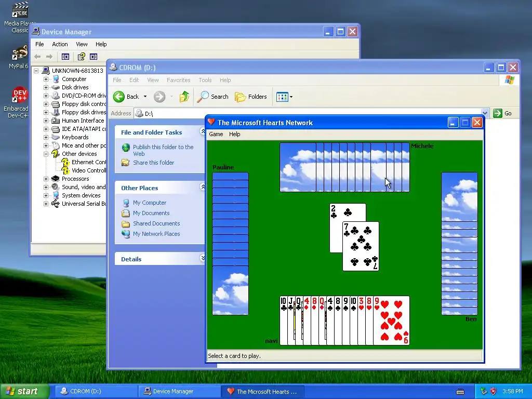The width and height of the screenshot is (532, 399).
Task: Open the Favorites menu in CDROM window
Action: click(x=179, y=80)
